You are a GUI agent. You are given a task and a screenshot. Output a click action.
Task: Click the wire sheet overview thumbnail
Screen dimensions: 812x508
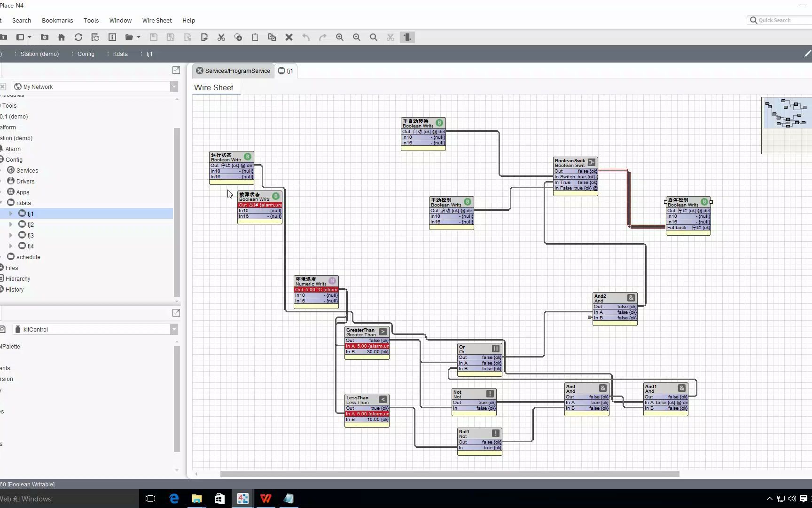tap(787, 126)
